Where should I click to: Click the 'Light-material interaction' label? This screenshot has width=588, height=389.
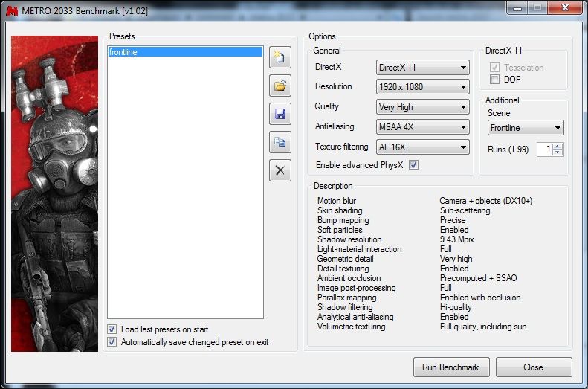[x=359, y=249]
